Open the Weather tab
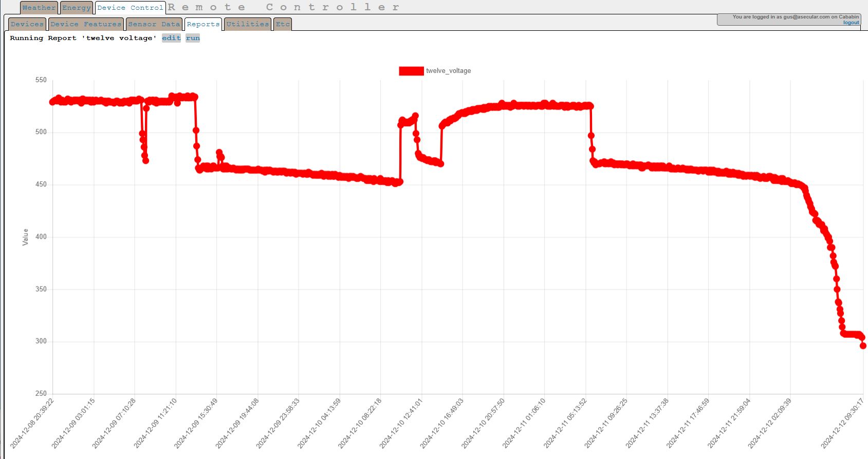The image size is (868, 459). pyautogui.click(x=39, y=8)
